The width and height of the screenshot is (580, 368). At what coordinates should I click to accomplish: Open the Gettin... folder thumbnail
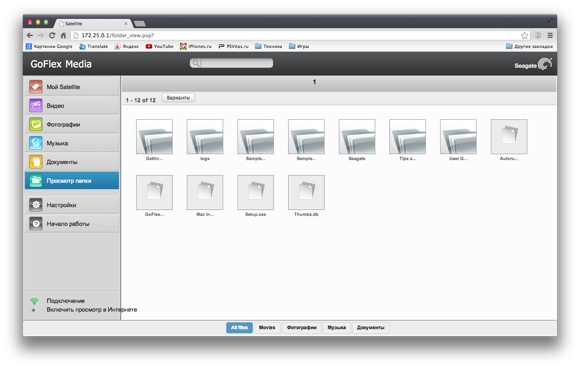tap(154, 136)
